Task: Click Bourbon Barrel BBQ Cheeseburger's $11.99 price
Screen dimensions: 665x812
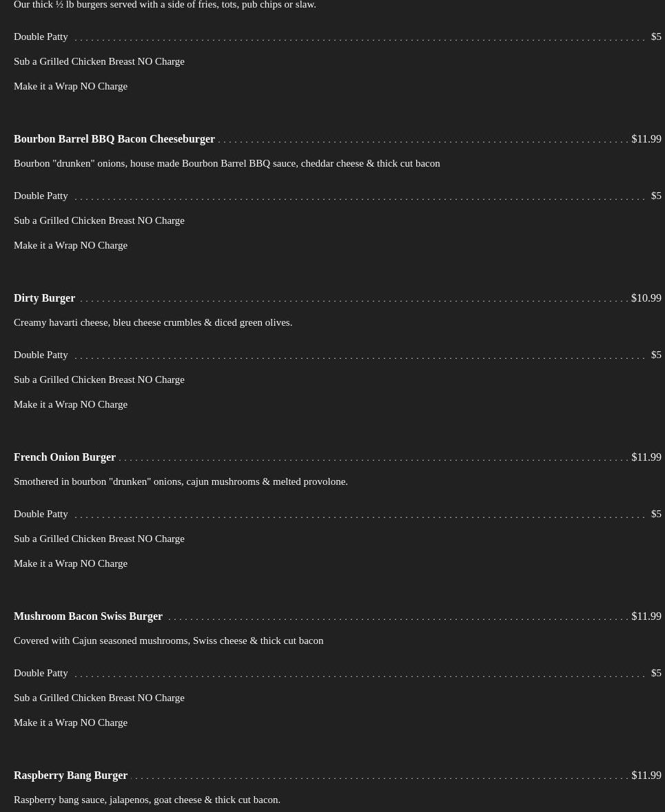Action: pos(646,139)
